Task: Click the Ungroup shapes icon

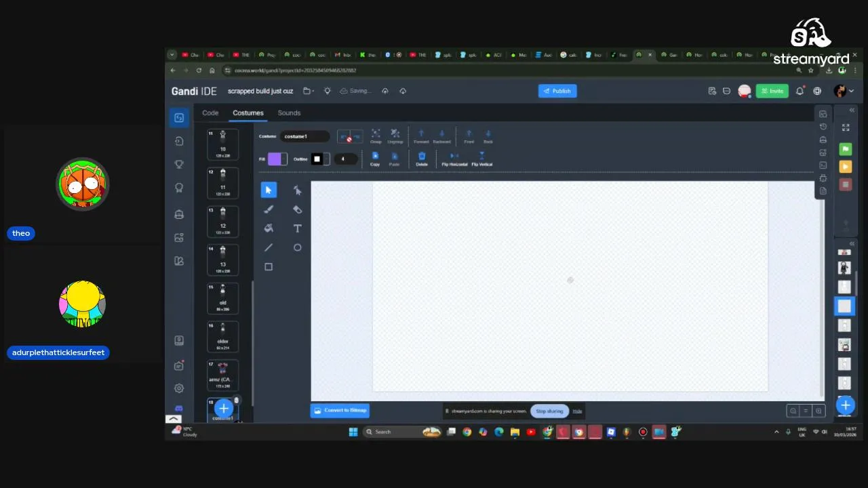Action: pyautogui.click(x=395, y=136)
